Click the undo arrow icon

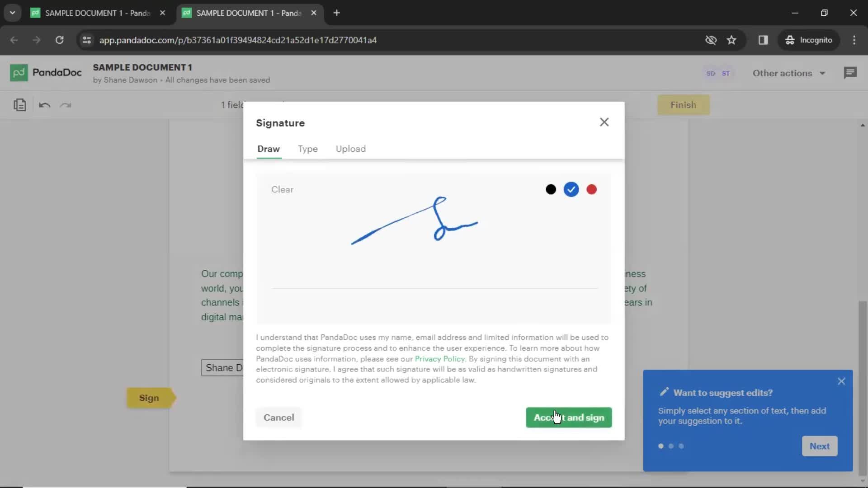45,105
